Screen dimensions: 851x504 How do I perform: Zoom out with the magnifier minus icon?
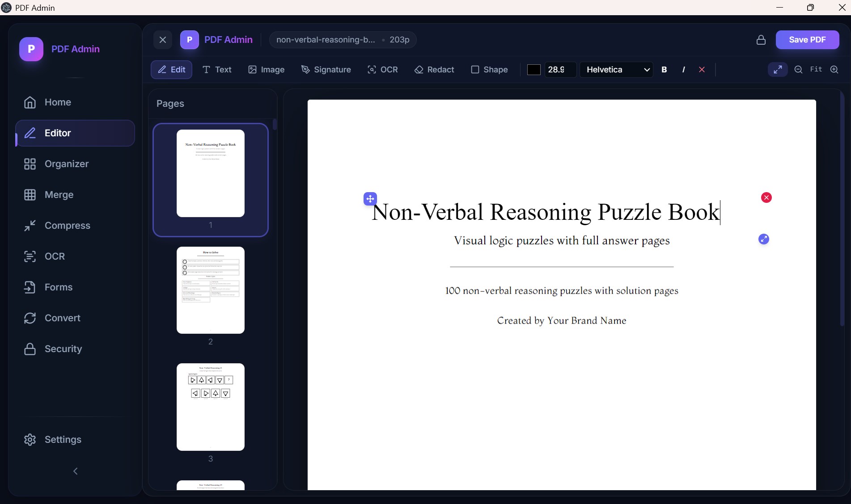click(x=798, y=70)
